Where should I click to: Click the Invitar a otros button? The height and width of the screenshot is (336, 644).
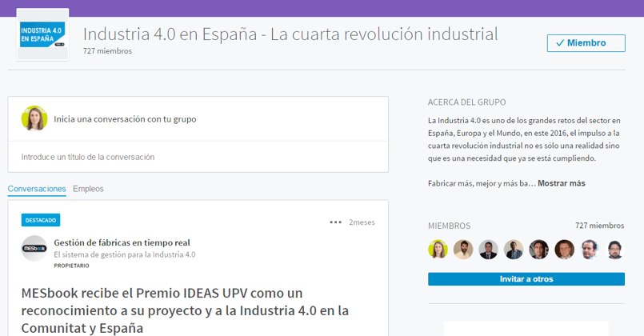526,279
